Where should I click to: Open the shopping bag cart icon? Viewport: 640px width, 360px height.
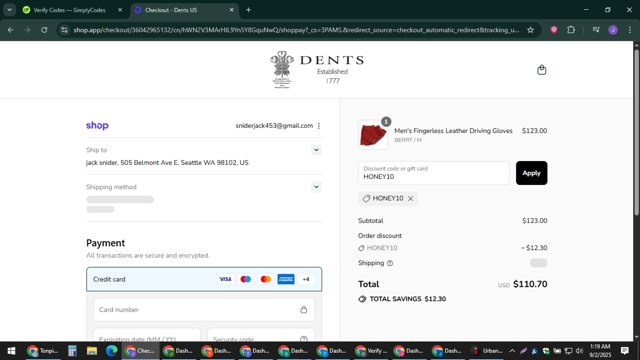click(541, 70)
